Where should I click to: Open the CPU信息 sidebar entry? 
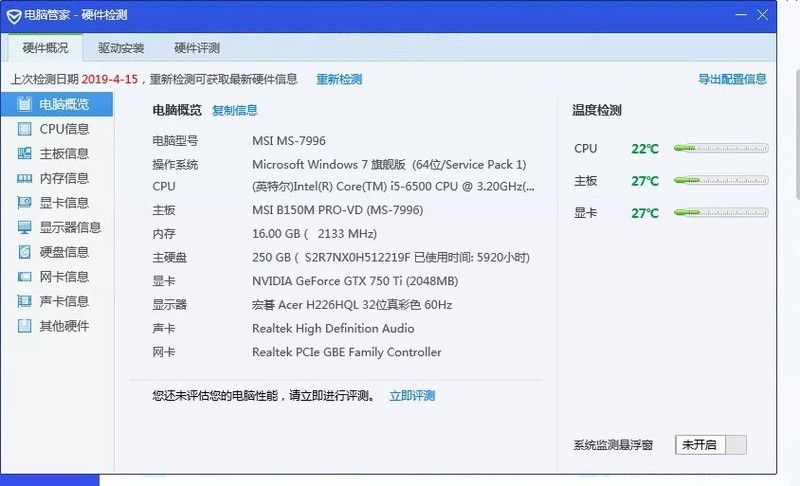(57, 129)
